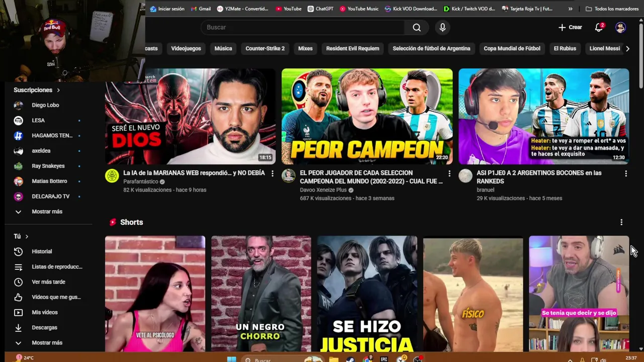The image size is (644, 362).
Task: Open the VETE AL PSICOLOGO short
Action: 155,294
